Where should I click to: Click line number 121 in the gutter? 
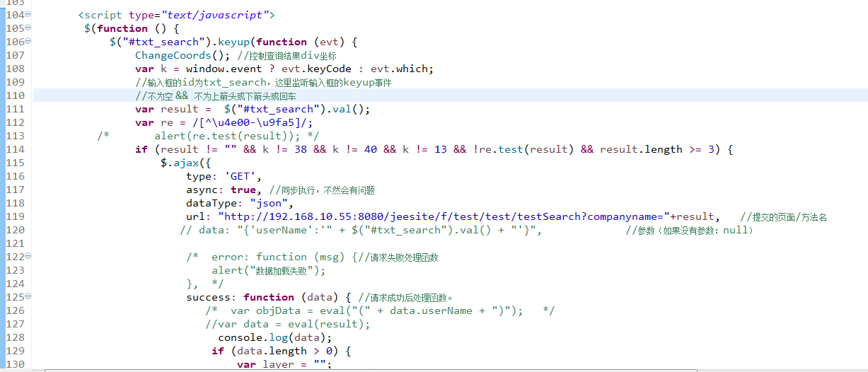(x=14, y=243)
